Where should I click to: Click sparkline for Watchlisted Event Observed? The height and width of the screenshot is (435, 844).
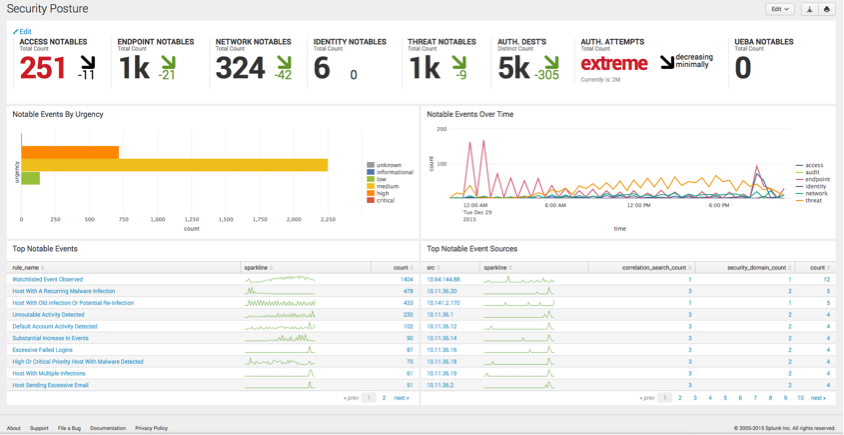click(x=280, y=279)
